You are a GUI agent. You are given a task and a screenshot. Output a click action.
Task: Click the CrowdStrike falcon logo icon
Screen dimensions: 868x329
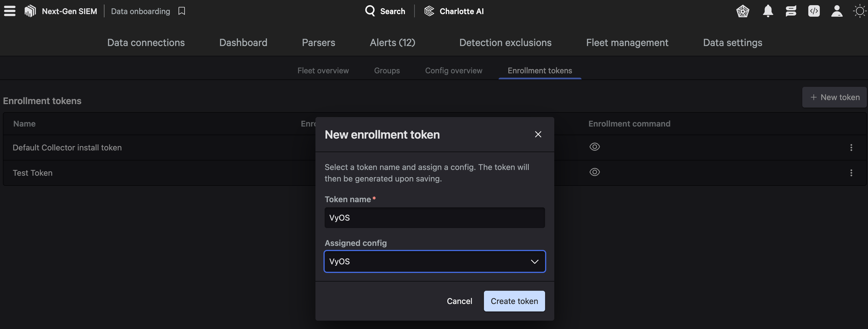tap(30, 11)
